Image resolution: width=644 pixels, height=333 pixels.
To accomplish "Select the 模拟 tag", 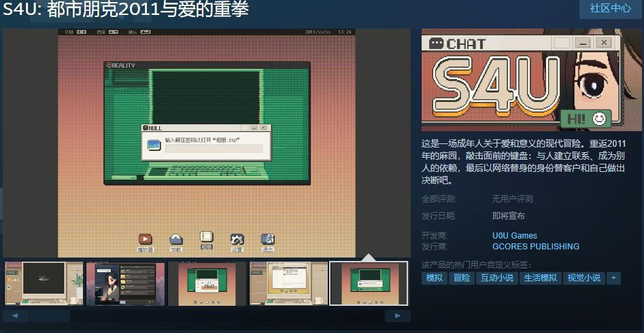I will click(x=434, y=278).
